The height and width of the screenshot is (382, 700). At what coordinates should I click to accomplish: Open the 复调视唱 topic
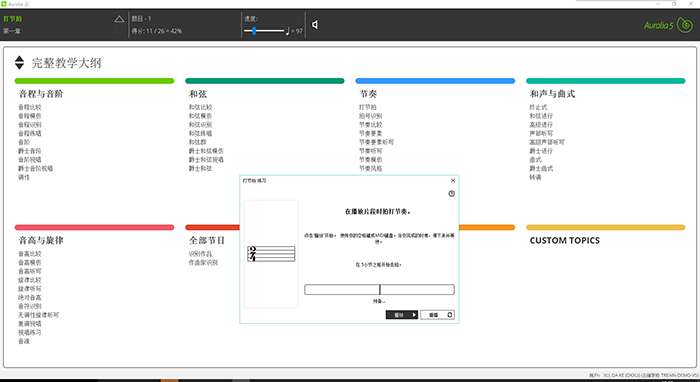click(x=29, y=324)
